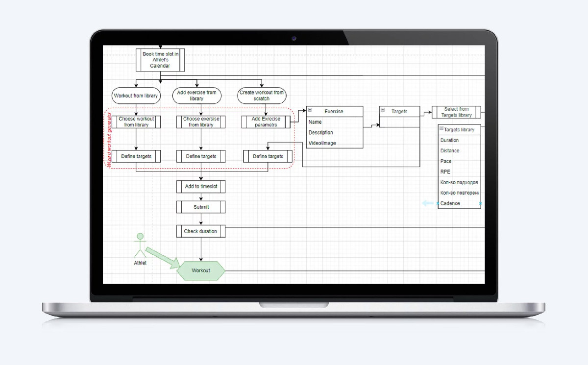
Task: Click the Athlet label under the actor
Action: [x=140, y=263]
